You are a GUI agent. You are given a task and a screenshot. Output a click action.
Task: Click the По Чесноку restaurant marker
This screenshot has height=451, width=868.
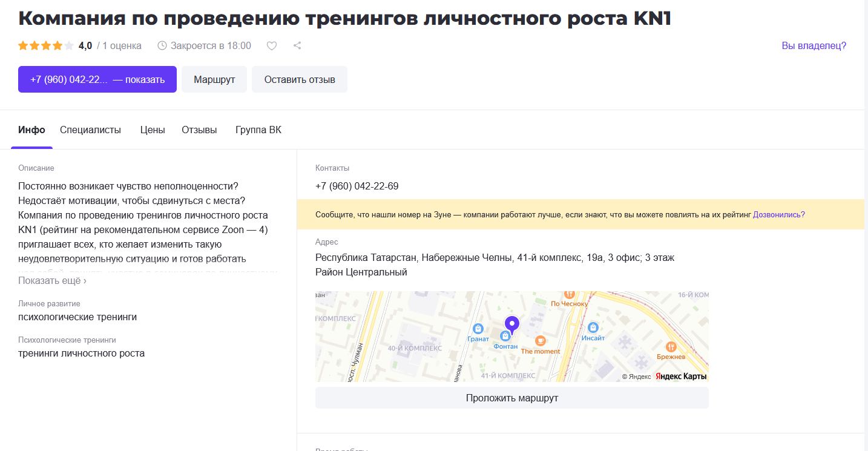569,294
